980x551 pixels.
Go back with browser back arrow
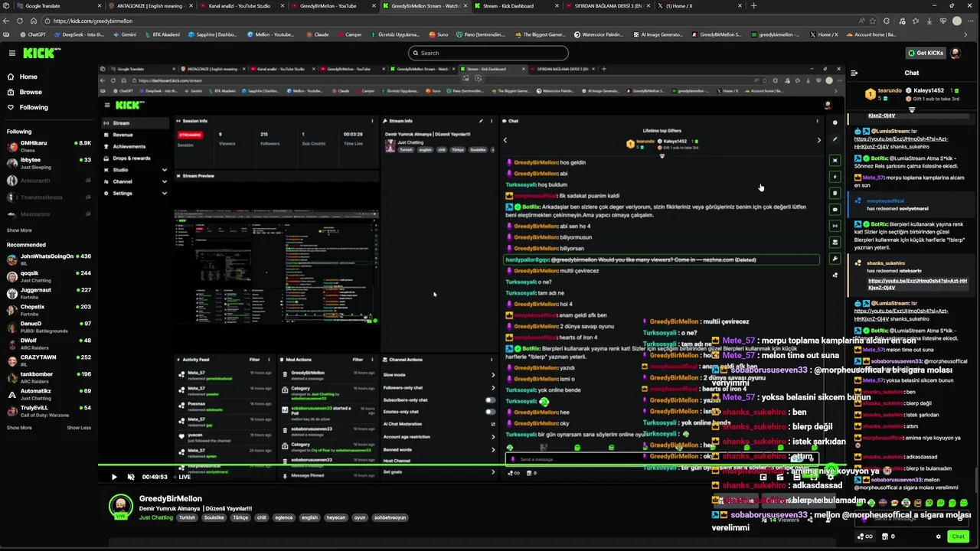coord(7,21)
